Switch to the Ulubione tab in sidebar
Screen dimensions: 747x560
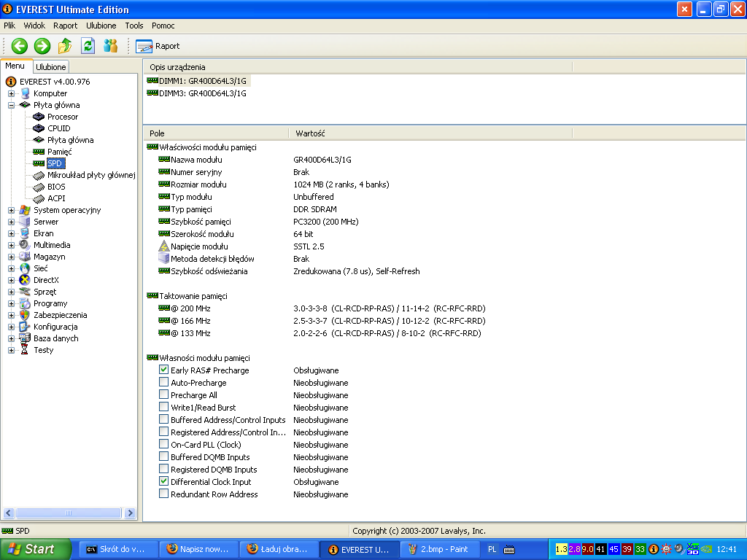tap(50, 67)
